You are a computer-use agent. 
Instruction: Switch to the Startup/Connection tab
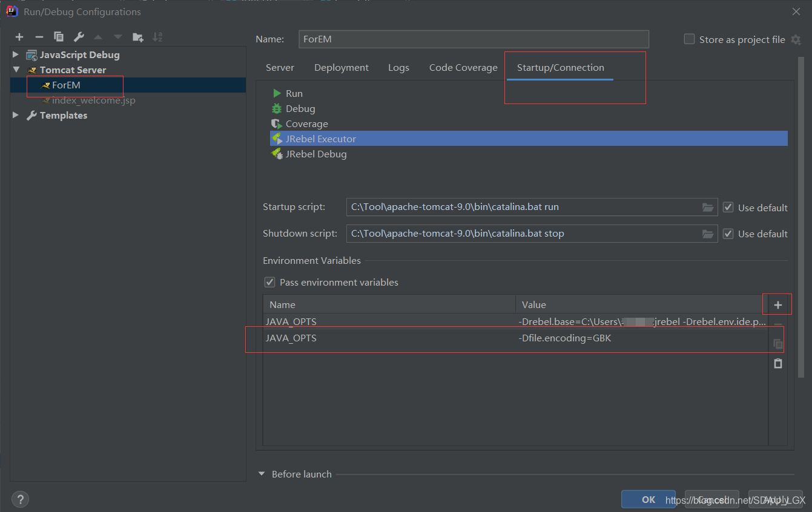coord(561,68)
